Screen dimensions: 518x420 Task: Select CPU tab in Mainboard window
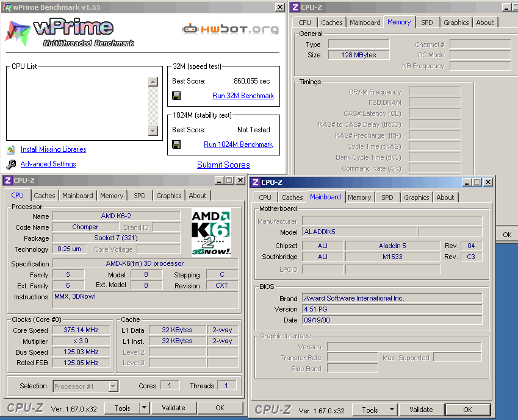click(x=265, y=198)
